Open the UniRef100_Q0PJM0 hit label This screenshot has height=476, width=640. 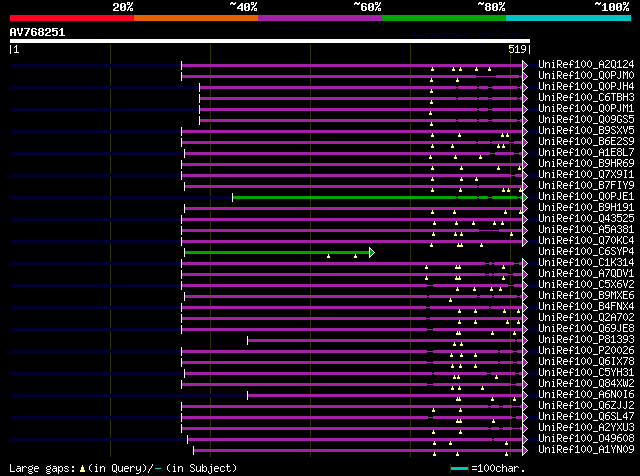586,76
